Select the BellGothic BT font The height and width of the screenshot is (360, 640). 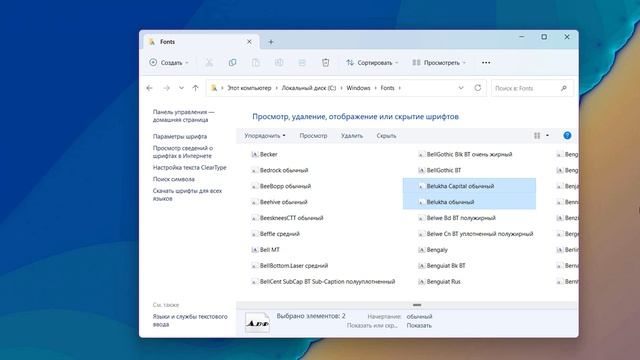click(439, 170)
